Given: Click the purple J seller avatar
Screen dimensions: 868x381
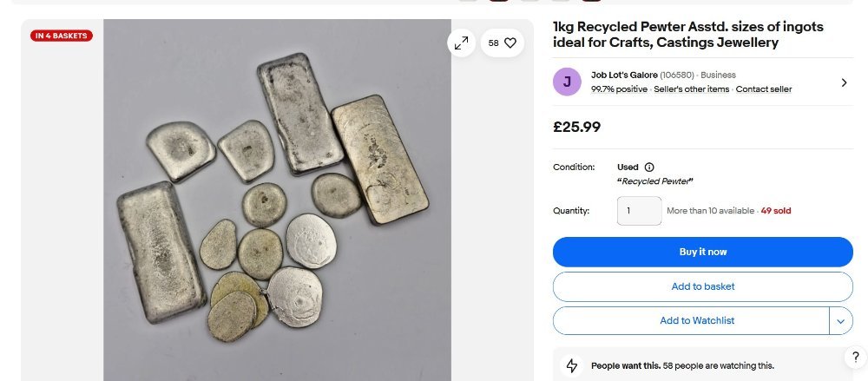Looking at the screenshot, I should [x=567, y=82].
